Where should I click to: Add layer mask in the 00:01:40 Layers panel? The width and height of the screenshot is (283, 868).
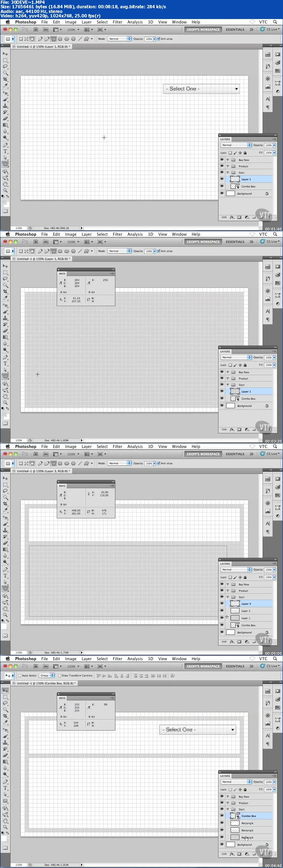239,217
